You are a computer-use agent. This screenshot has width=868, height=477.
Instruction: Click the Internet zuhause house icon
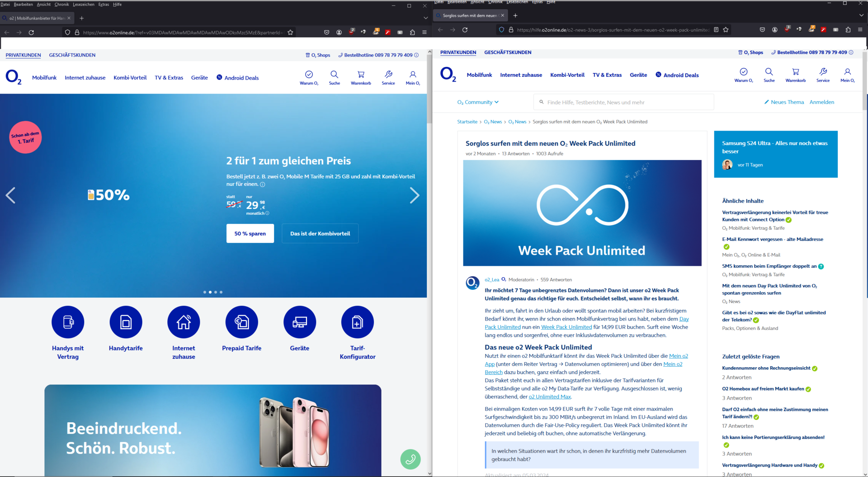184,322
